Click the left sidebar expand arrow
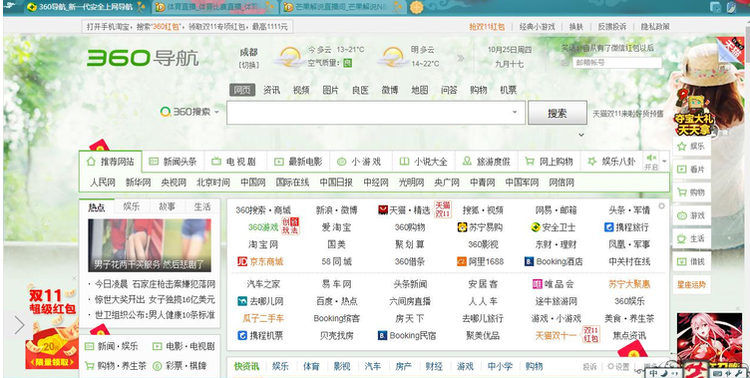Image resolution: width=750 pixels, height=378 pixels. 19,325
